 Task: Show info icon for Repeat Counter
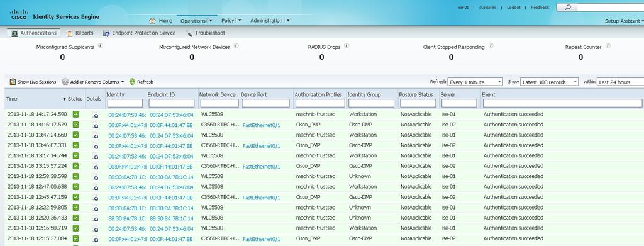(608, 46)
